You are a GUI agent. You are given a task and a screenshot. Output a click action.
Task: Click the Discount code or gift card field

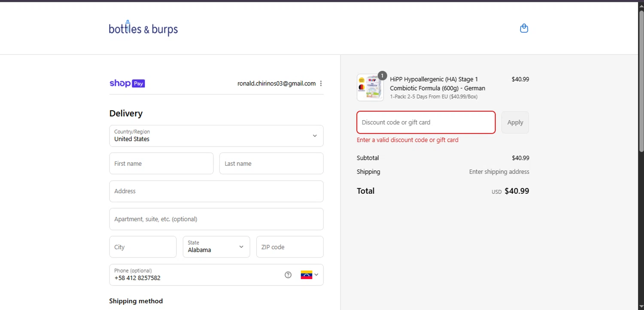coord(426,122)
